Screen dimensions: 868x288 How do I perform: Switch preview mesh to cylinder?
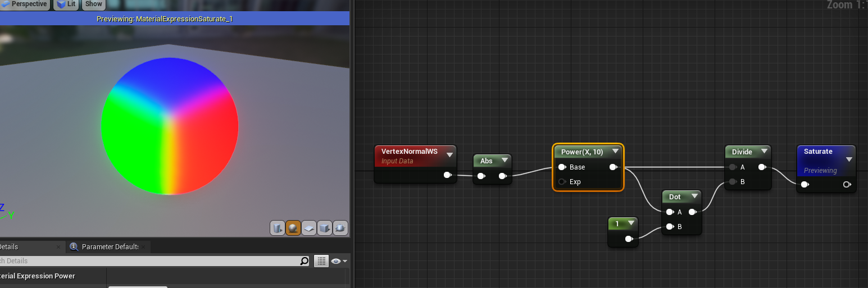pos(278,228)
